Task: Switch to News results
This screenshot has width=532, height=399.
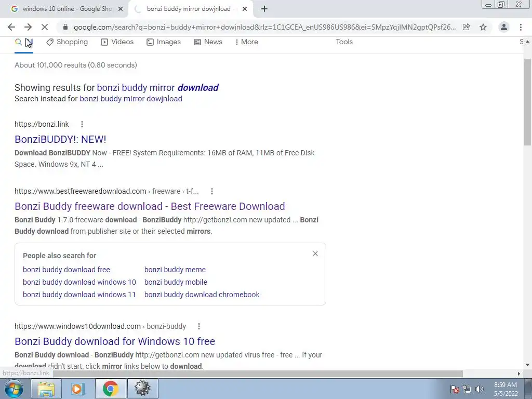Action: click(208, 42)
